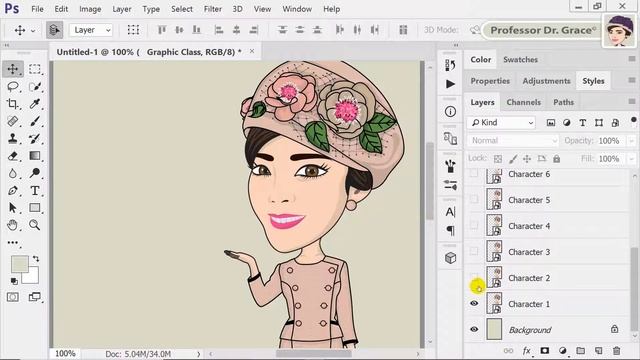
Task: Open the blend mode Normal dropdown
Action: click(513, 140)
